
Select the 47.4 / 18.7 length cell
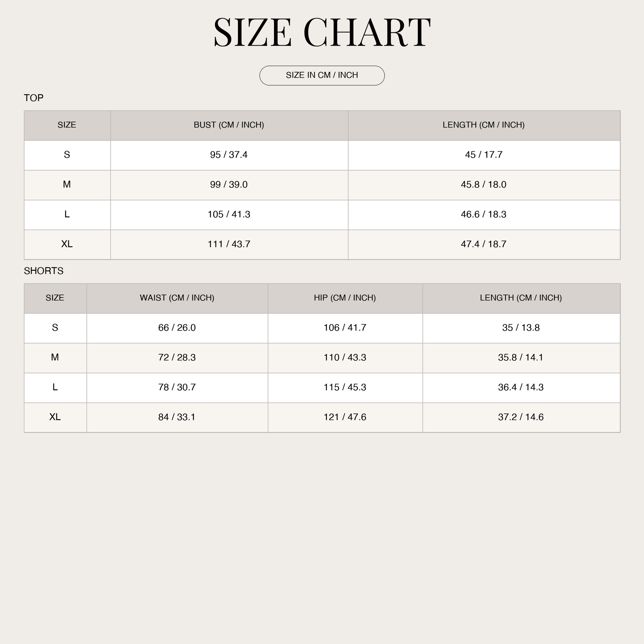click(x=484, y=244)
